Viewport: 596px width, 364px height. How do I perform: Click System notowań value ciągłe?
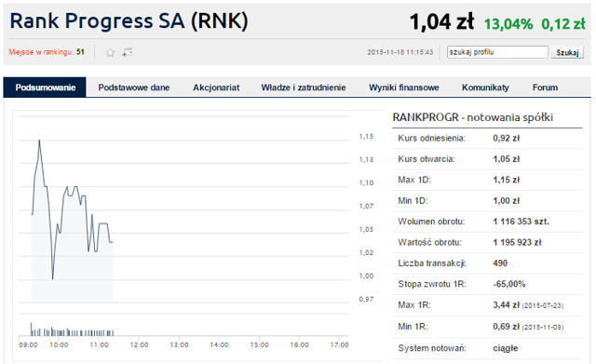tap(506, 348)
